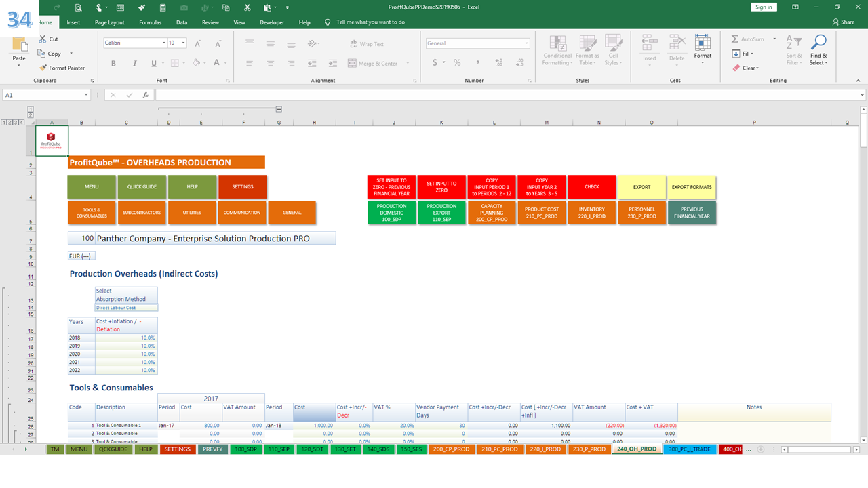Image resolution: width=868 pixels, height=488 pixels.
Task: Open the General number format dropdown
Action: coord(526,43)
